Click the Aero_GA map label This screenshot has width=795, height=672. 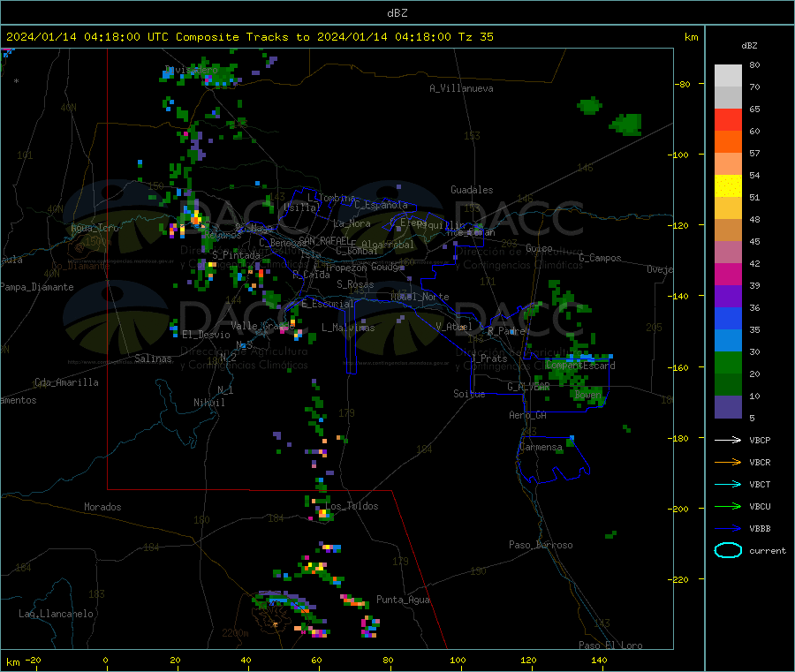(528, 415)
